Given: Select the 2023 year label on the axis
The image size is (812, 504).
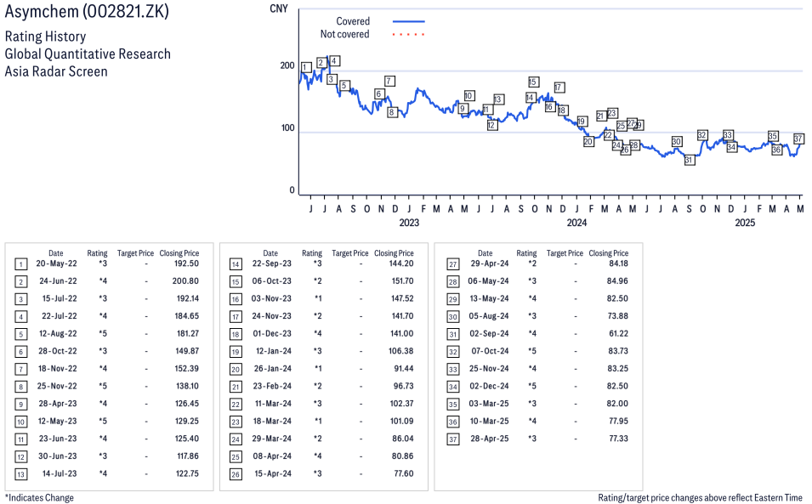Looking at the screenshot, I should click(x=409, y=223).
